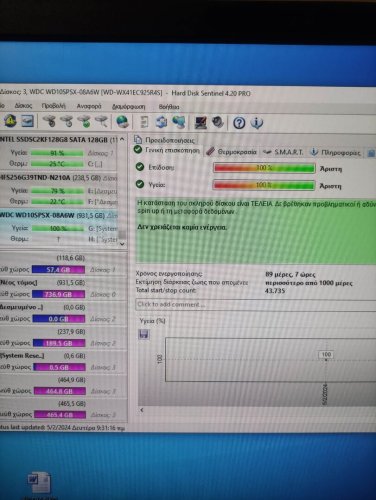Click the 'Click to add comment' field
The width and height of the screenshot is (376, 500).
tap(256, 305)
